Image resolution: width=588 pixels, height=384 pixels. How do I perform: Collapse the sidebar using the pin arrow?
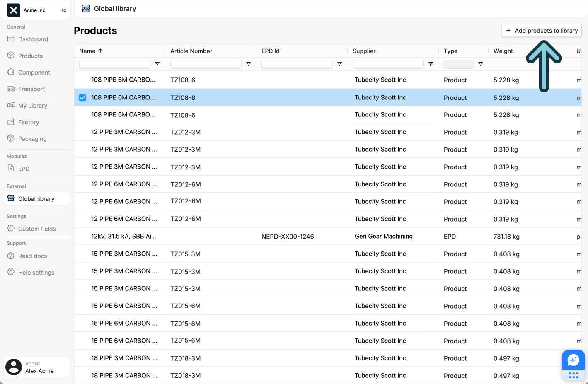(63, 10)
